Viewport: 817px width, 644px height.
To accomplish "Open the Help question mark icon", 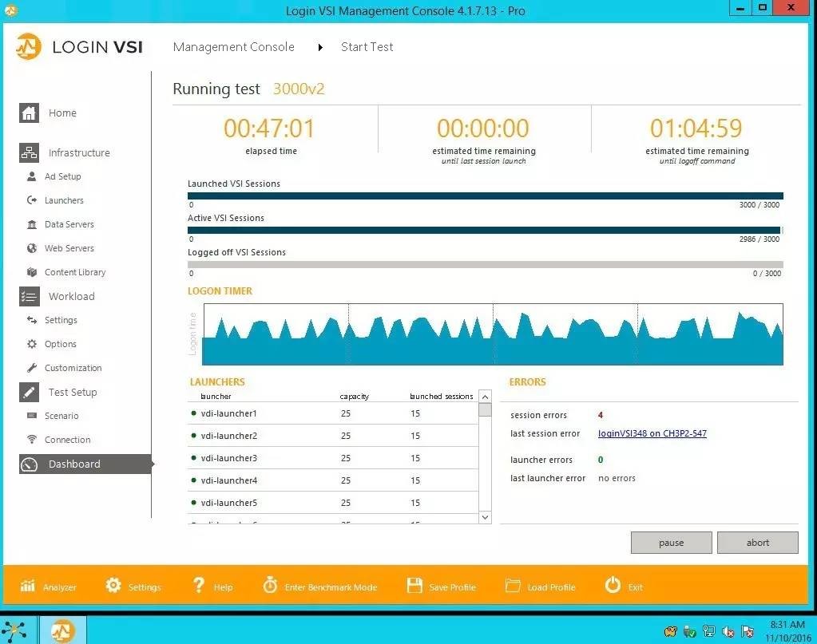I will (199, 585).
